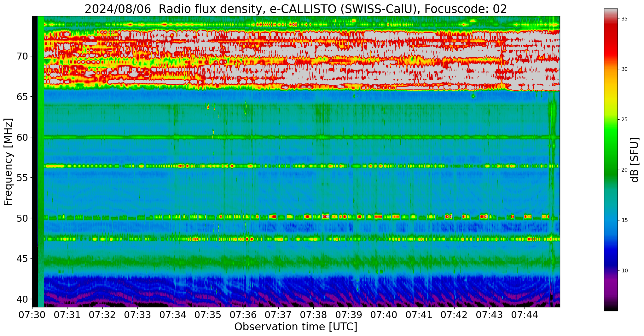
Task: Click the colorbar tick label 15
Action: tap(624, 220)
